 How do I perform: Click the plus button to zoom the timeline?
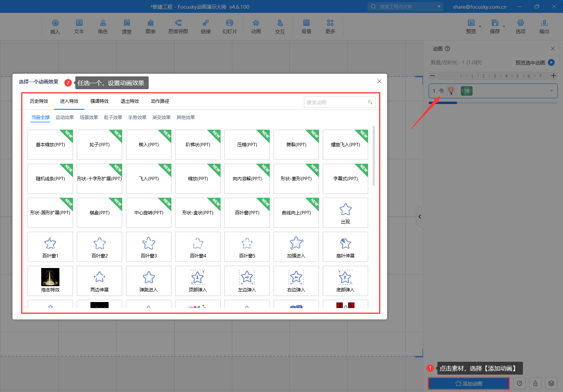[x=553, y=76]
